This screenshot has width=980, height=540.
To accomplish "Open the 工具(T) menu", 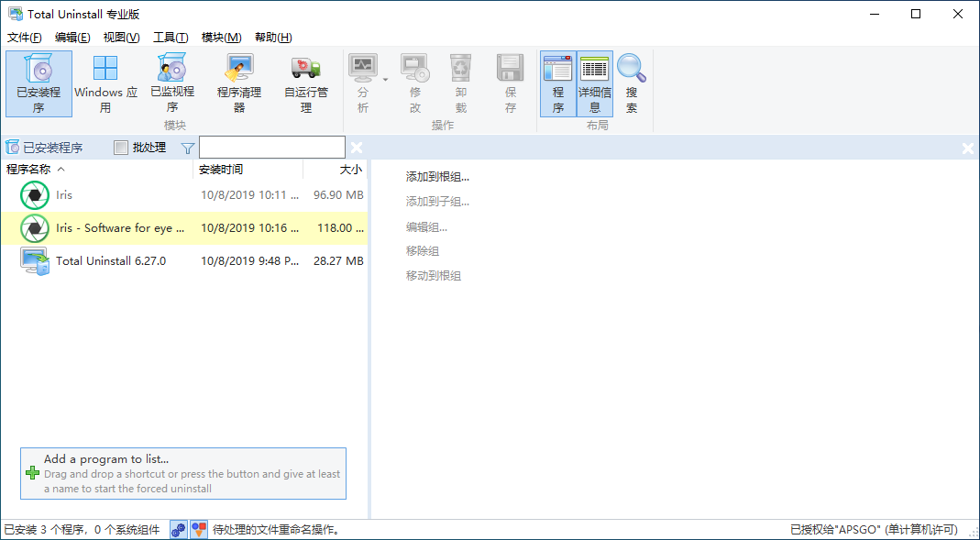I will pos(171,38).
